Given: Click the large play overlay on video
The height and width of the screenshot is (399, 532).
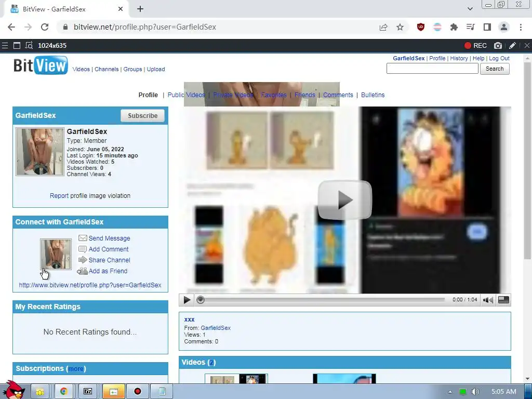Looking at the screenshot, I should pos(345,200).
